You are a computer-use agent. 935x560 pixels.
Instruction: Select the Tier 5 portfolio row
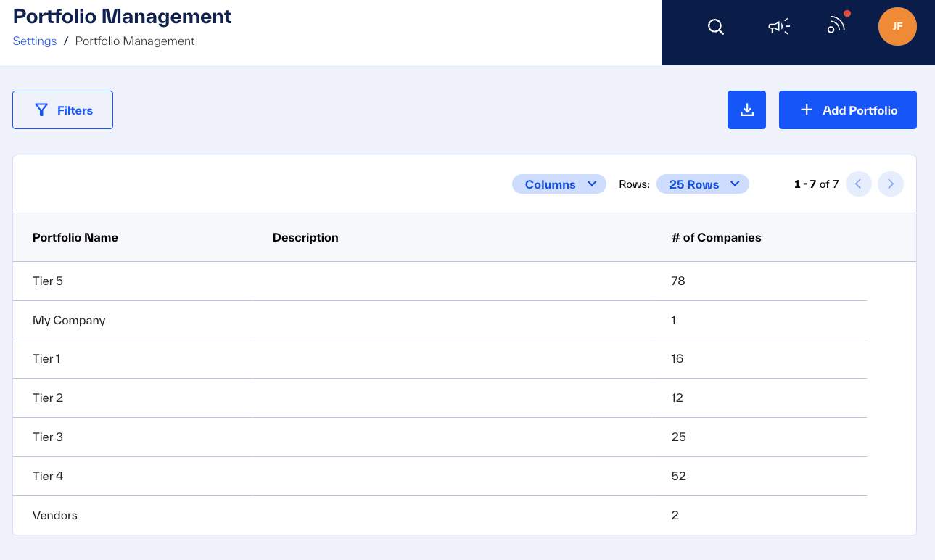(440, 281)
